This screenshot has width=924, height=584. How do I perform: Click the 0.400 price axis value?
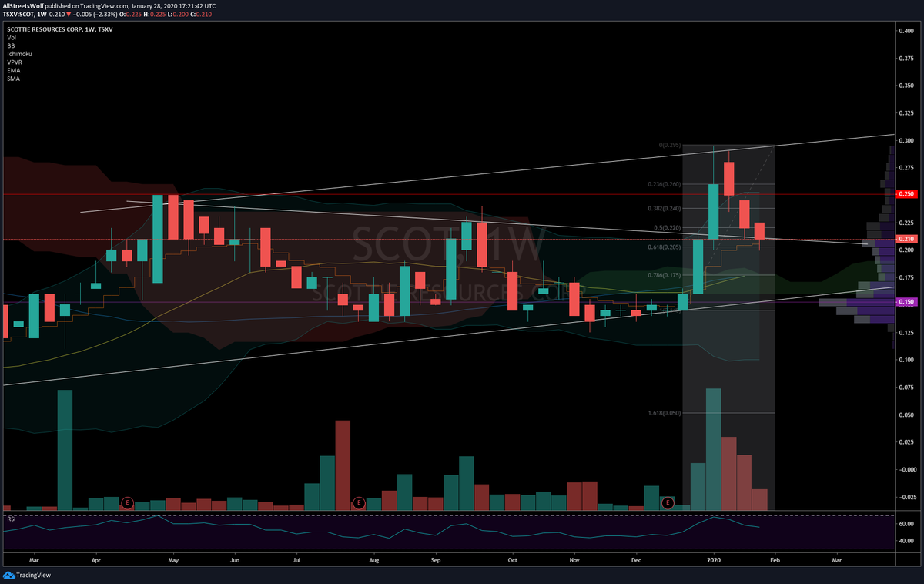coord(906,31)
